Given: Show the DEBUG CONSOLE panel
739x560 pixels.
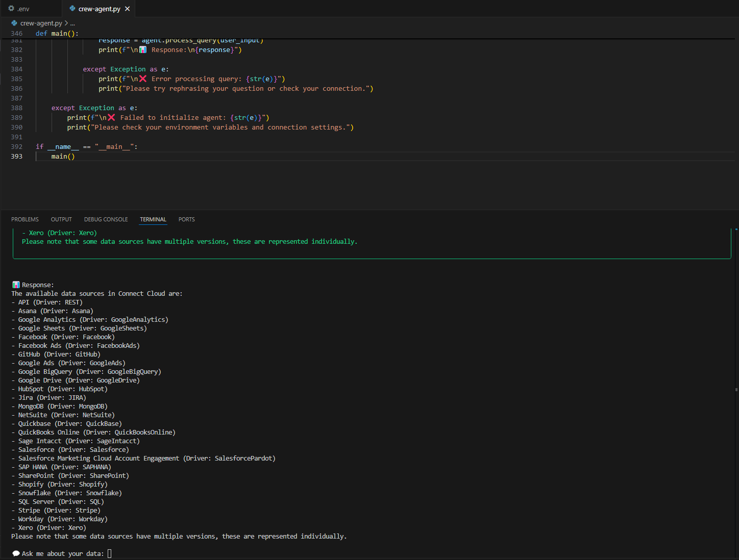Looking at the screenshot, I should (x=106, y=219).
